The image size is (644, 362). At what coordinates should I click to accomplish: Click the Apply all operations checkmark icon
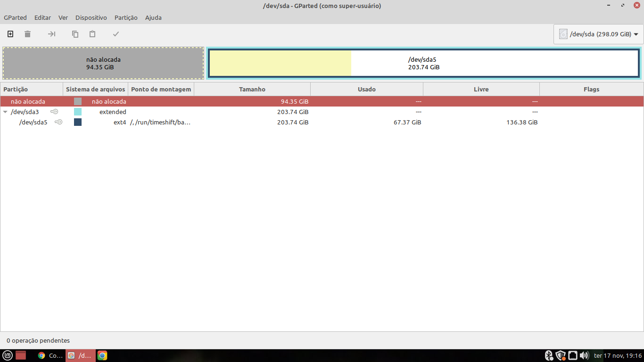pos(116,34)
